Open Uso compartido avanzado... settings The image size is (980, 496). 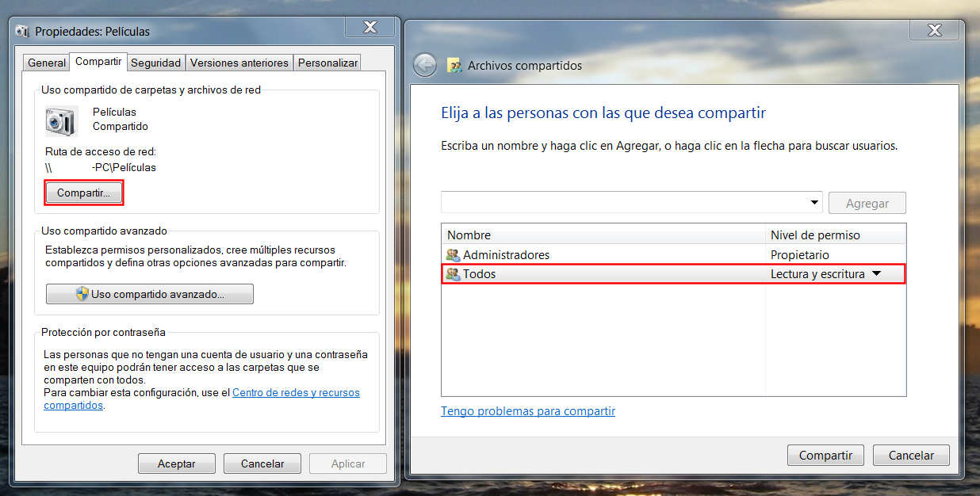[150, 294]
